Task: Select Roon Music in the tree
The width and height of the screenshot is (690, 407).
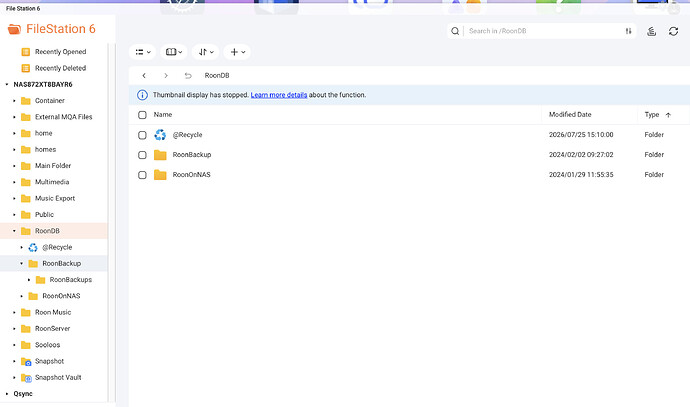Action: (x=53, y=312)
